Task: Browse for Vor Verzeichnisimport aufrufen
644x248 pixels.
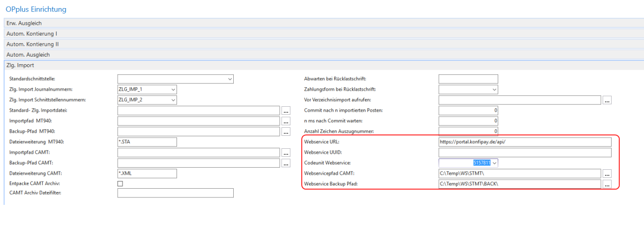Action: pyautogui.click(x=607, y=100)
